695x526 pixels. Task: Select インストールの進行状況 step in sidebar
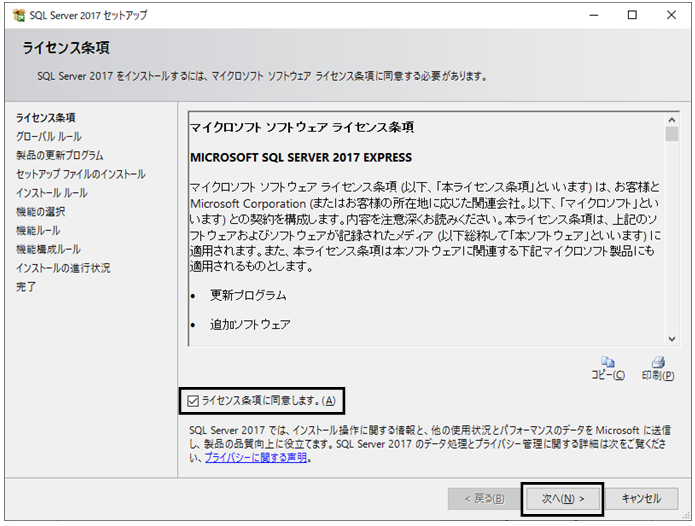63,268
